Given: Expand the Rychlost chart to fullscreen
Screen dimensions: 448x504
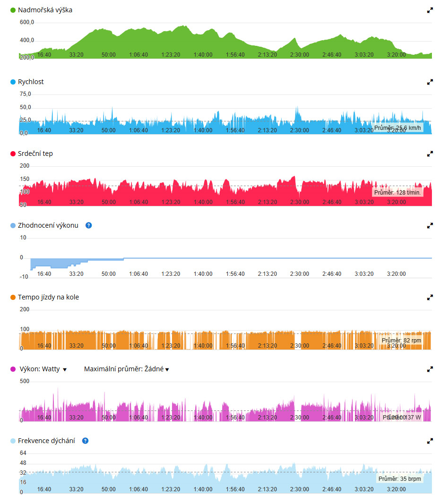Looking at the screenshot, I should 430,82.
